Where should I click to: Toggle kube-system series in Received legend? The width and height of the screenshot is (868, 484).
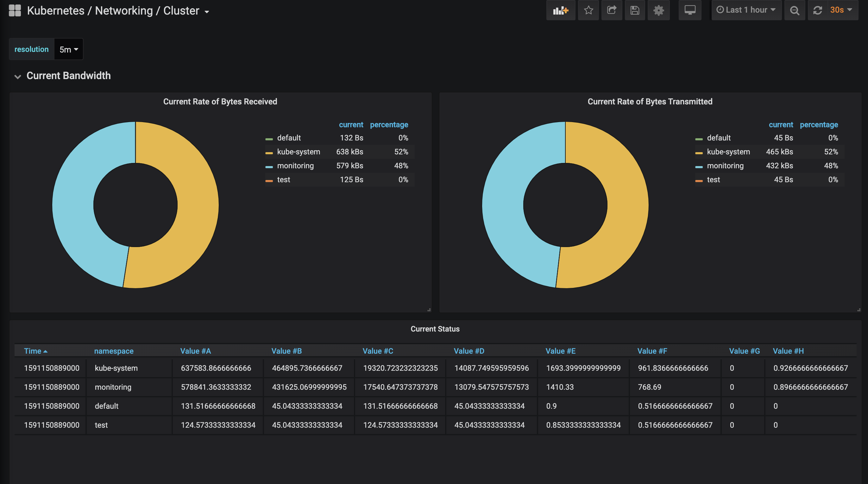[x=299, y=152]
